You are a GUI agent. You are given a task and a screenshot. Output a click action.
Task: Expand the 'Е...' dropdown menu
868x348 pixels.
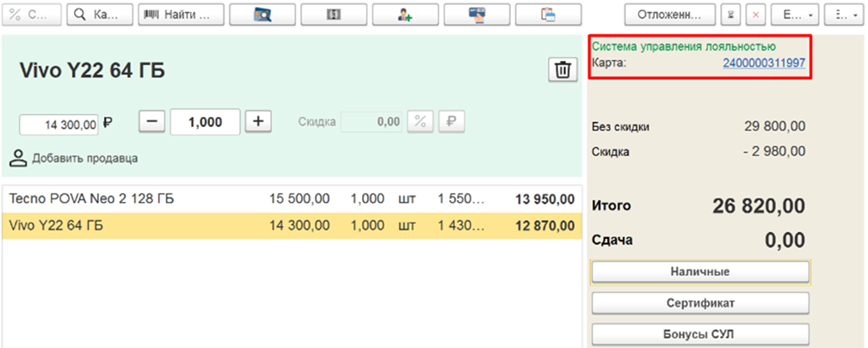coord(795,15)
